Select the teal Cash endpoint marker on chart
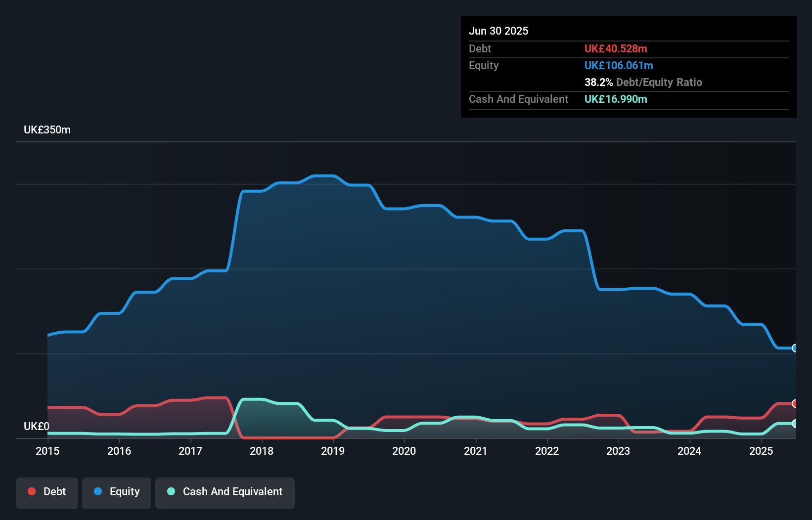Screen dimensions: 812x520 [795, 424]
